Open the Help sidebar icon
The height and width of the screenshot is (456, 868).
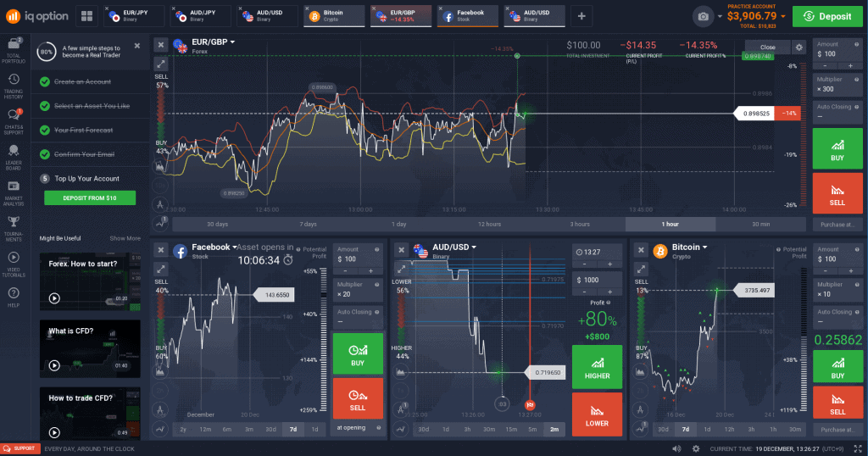(14, 298)
